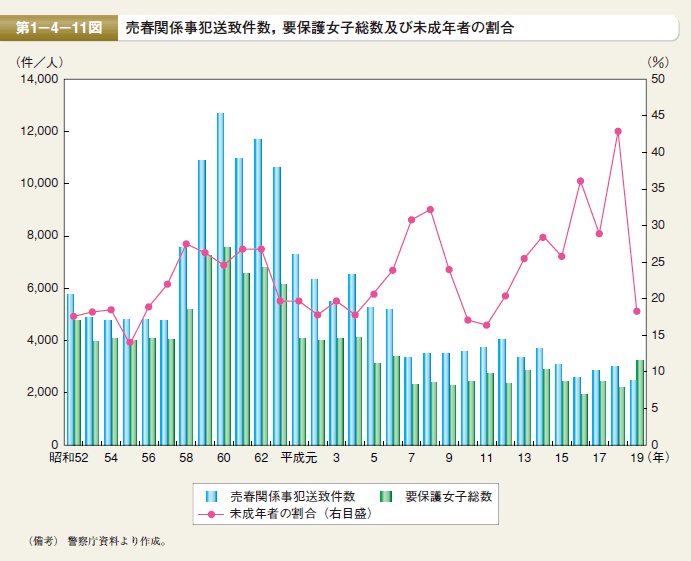Viewport: 691px width, 561px height.
Task: Click the pink data point at year 16
Action: coord(580,181)
